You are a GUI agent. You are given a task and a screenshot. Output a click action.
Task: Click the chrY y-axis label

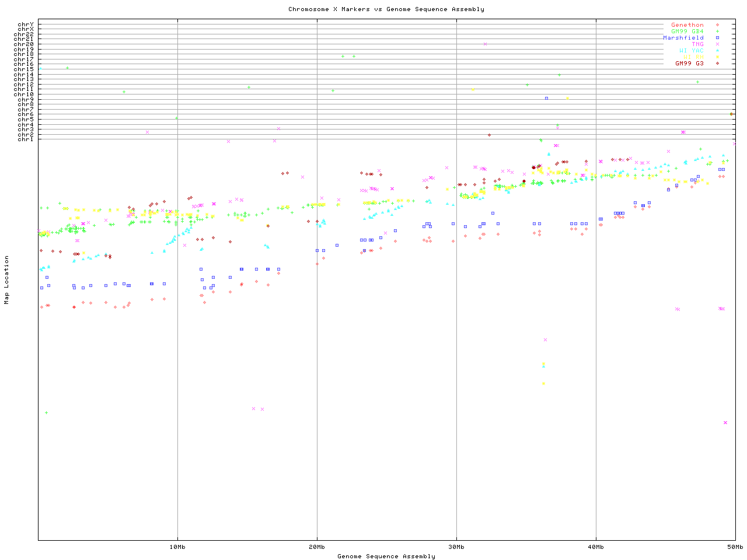click(25, 24)
